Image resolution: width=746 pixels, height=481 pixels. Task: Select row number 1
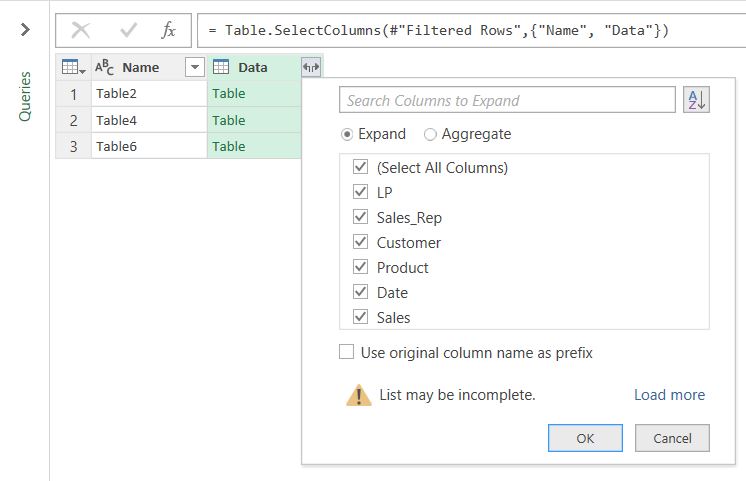click(73, 94)
